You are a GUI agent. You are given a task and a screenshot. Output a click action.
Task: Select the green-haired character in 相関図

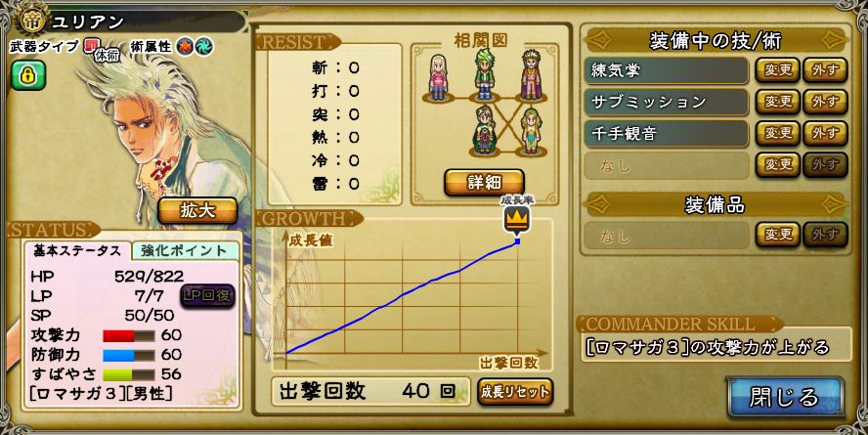[x=485, y=75]
